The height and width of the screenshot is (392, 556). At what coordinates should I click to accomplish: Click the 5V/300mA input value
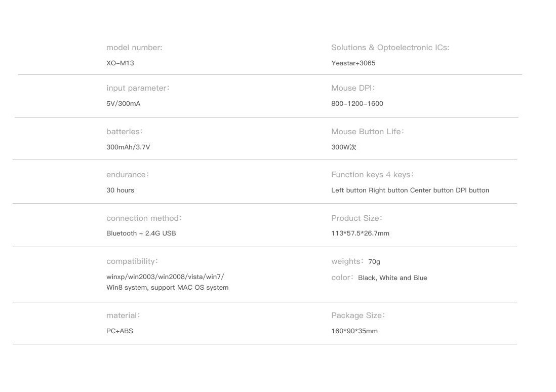(x=123, y=104)
